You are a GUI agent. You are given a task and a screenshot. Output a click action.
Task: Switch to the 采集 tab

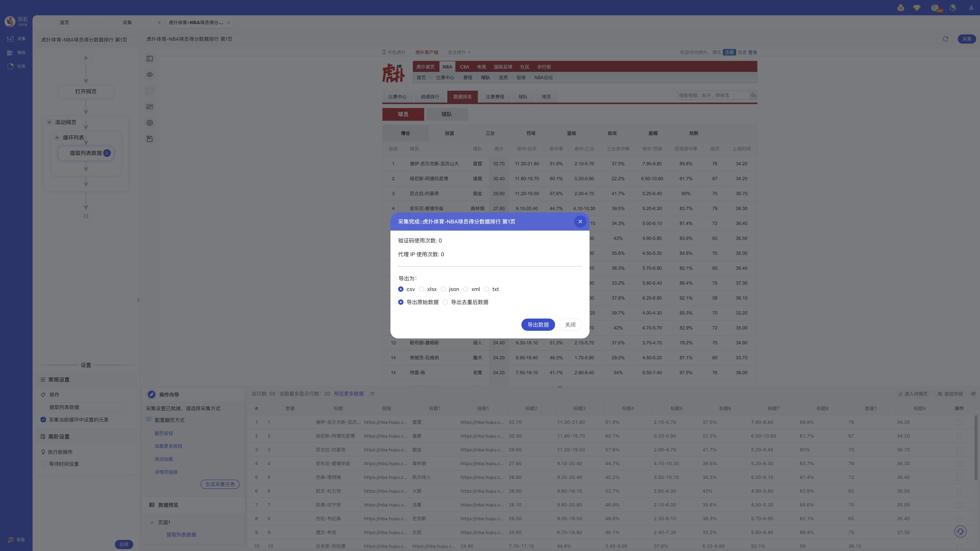click(127, 22)
